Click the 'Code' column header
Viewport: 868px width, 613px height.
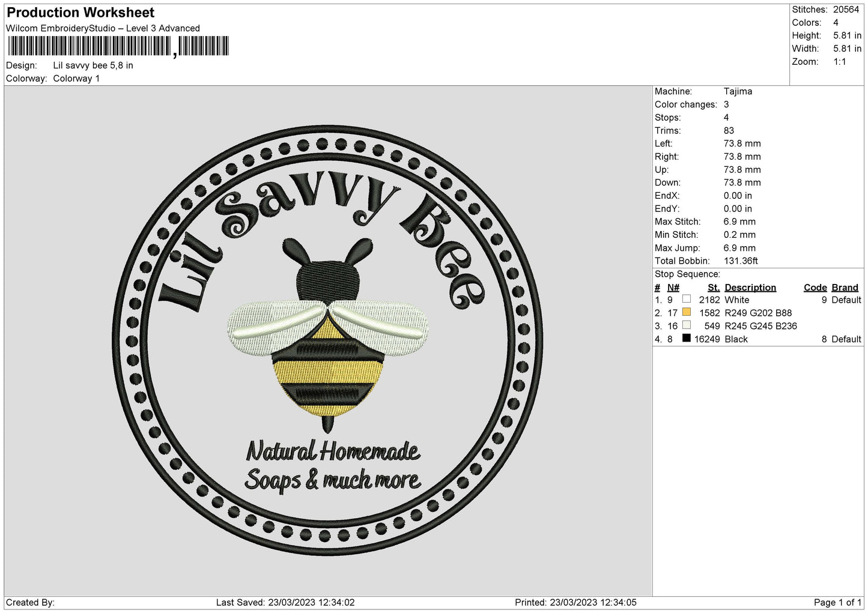[x=815, y=288]
